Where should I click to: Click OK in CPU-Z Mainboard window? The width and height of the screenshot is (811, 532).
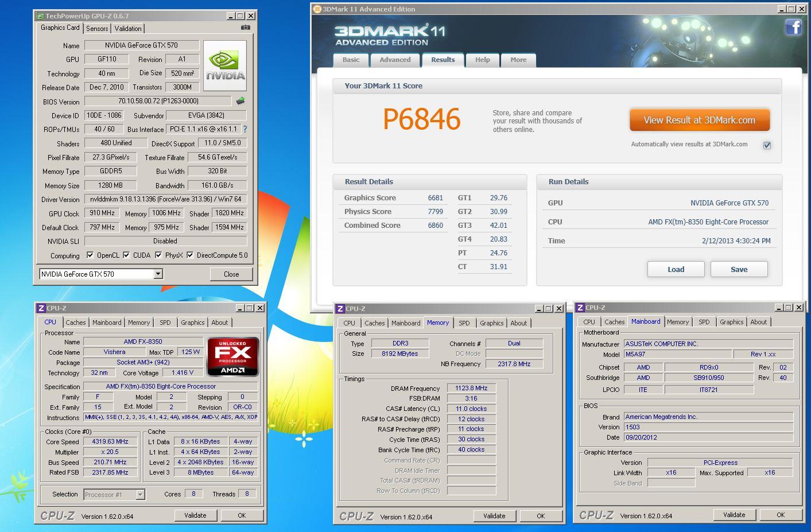(781, 515)
